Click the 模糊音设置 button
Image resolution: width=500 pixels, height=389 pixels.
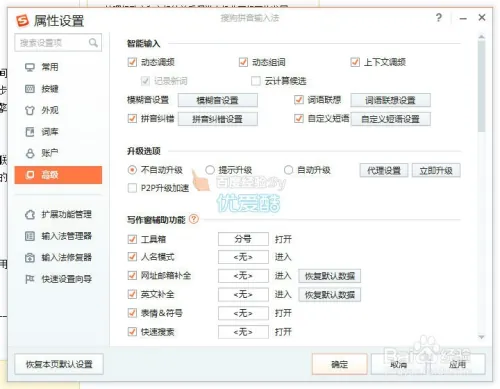pos(218,100)
